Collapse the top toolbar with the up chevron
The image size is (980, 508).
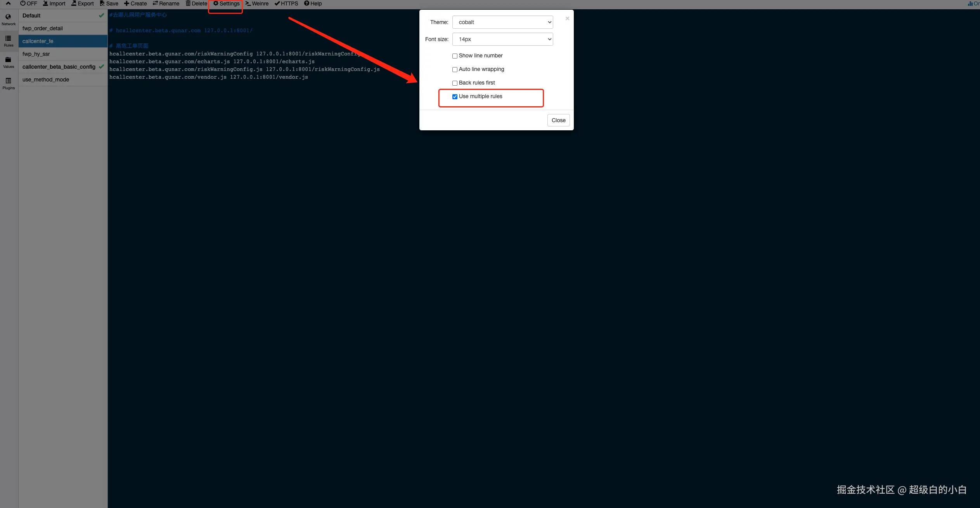(8, 3)
